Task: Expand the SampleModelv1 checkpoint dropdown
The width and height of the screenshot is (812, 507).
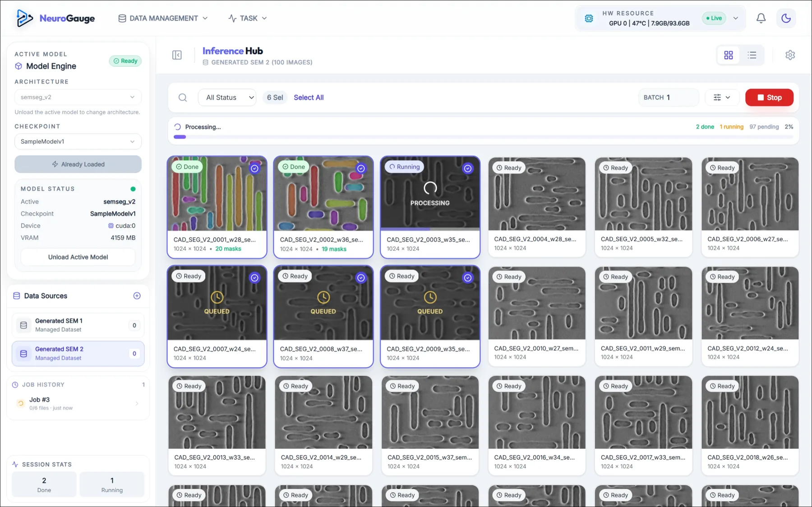Action: coord(78,142)
